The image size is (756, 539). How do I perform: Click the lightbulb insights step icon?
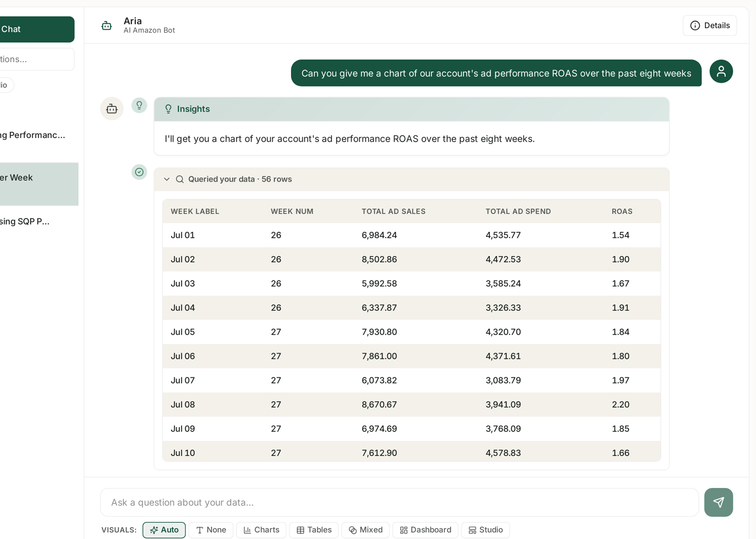click(139, 105)
